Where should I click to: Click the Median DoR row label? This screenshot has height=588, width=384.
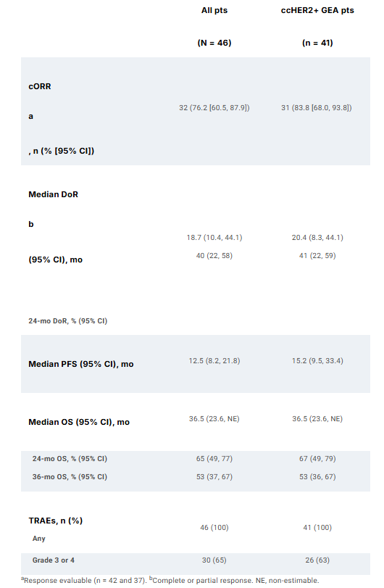pyautogui.click(x=53, y=194)
